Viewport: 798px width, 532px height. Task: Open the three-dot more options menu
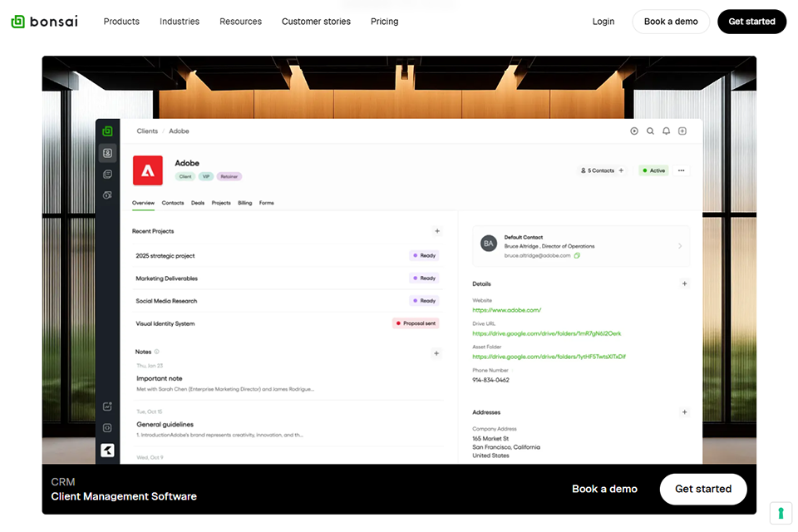click(681, 170)
